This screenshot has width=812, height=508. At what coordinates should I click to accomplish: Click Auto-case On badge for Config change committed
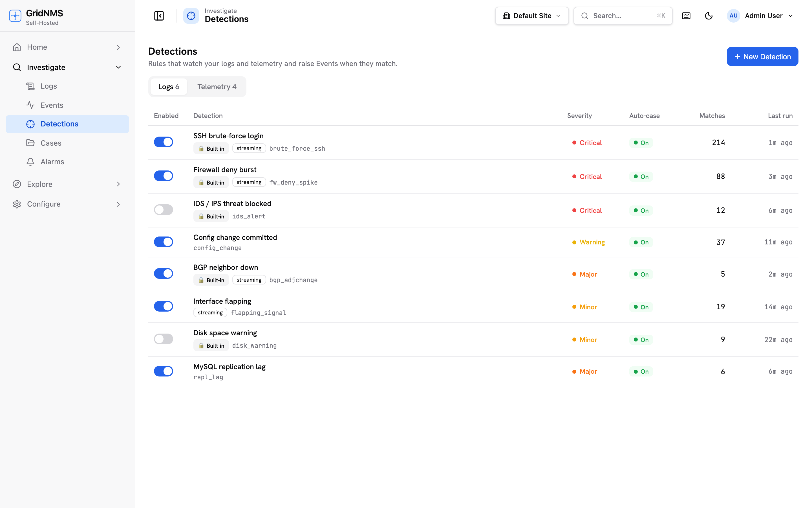(x=641, y=242)
